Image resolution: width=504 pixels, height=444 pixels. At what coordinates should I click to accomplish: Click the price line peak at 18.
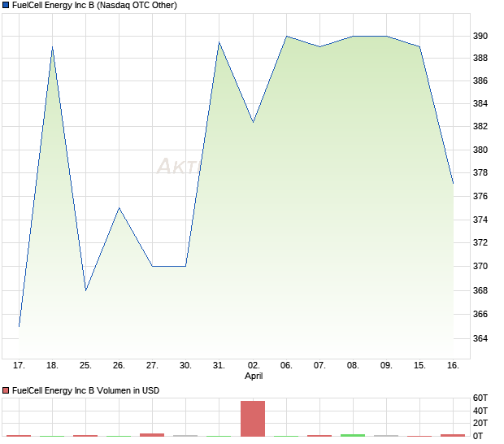52,47
